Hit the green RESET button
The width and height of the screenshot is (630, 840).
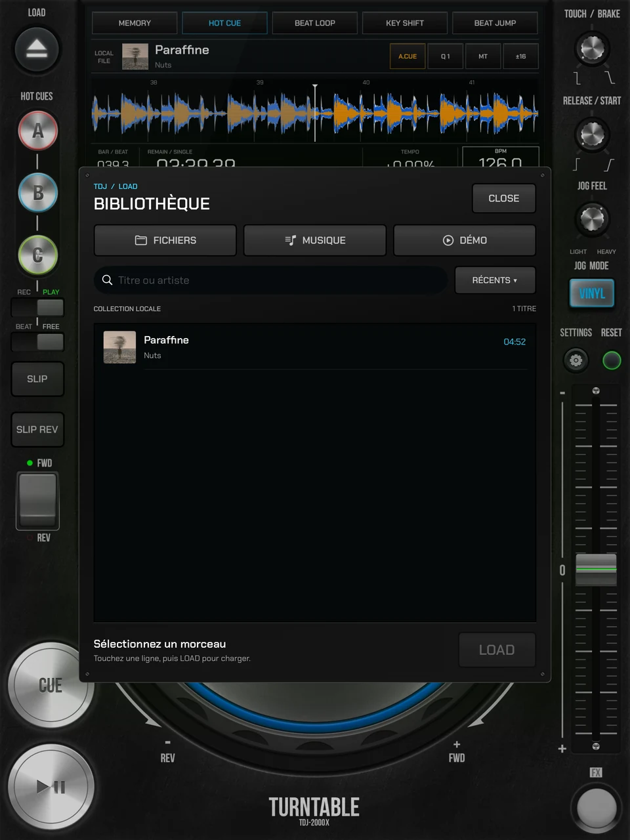tap(612, 360)
